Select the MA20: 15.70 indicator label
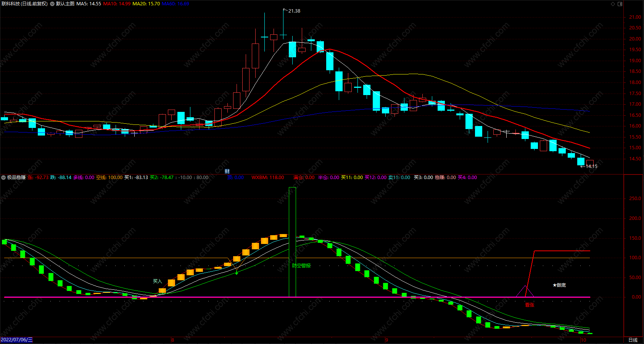 point(146,4)
